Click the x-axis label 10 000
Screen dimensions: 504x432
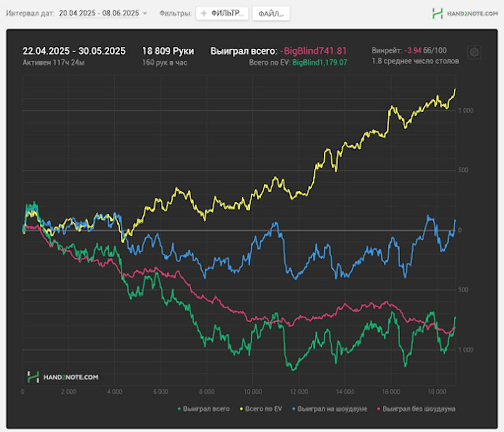253,392
